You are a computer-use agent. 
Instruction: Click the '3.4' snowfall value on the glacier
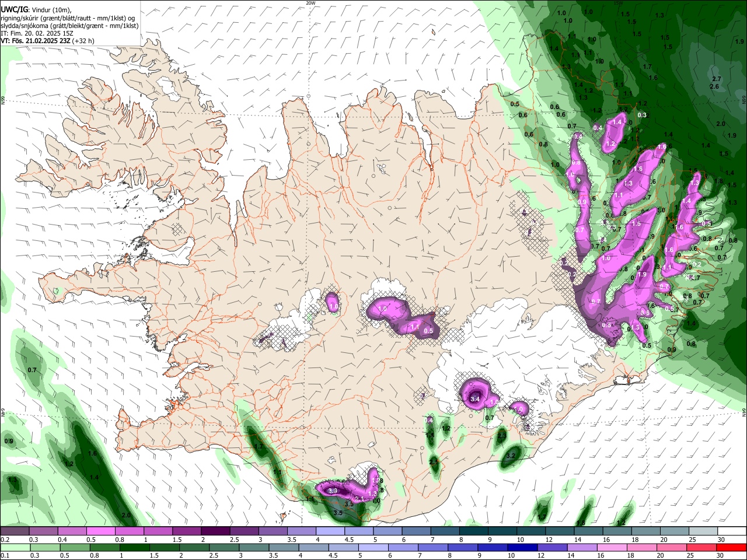coord(474,399)
